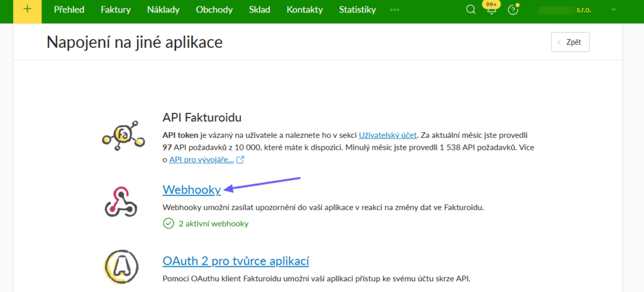Screen dimensions: 644x292
Task: Open the API pro vývojáře link
Action: (x=202, y=160)
